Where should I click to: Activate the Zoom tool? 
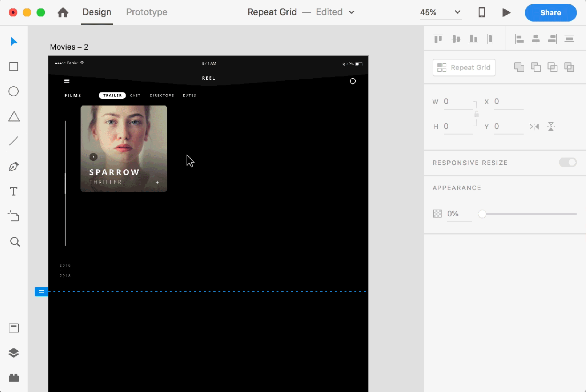click(14, 241)
